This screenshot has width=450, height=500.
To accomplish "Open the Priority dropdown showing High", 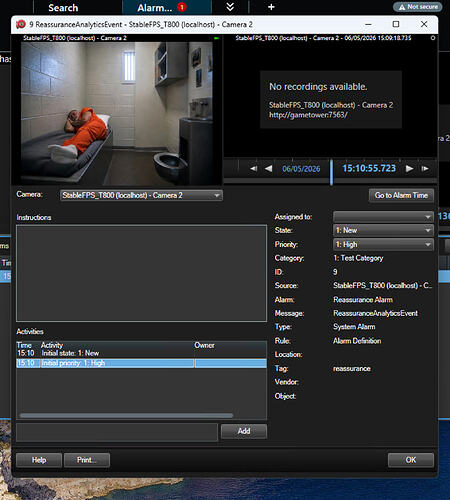I will (383, 244).
